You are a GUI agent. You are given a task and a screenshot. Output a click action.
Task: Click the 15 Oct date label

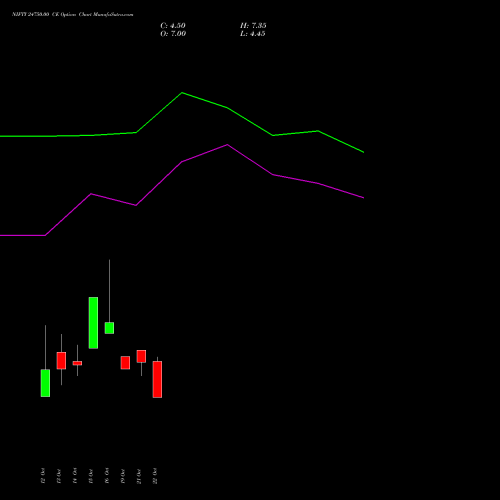(x=91, y=476)
